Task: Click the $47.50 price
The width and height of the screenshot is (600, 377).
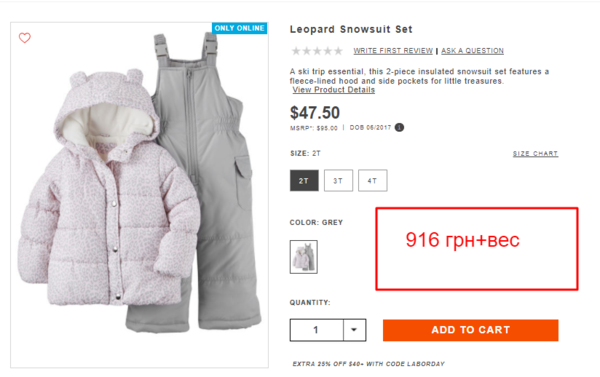Action: pos(315,113)
